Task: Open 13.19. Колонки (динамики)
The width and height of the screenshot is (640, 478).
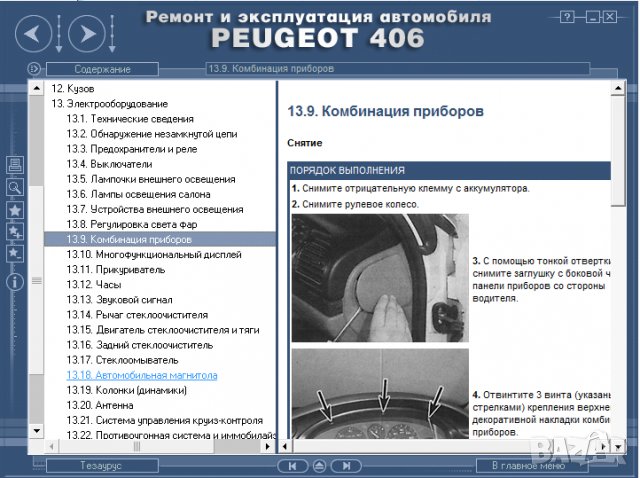Action: (x=127, y=391)
